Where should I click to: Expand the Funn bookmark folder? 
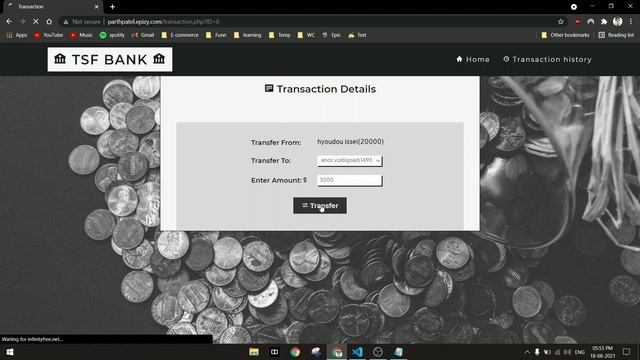(216, 35)
